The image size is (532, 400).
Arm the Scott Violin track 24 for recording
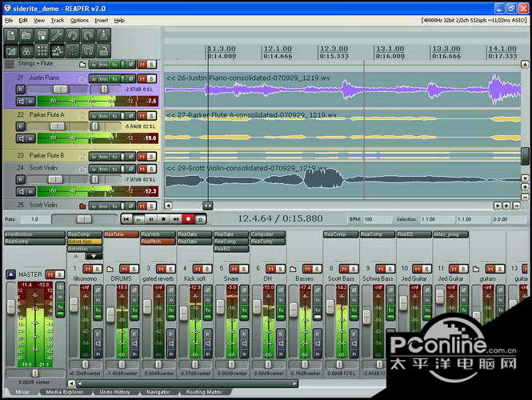pos(21,179)
